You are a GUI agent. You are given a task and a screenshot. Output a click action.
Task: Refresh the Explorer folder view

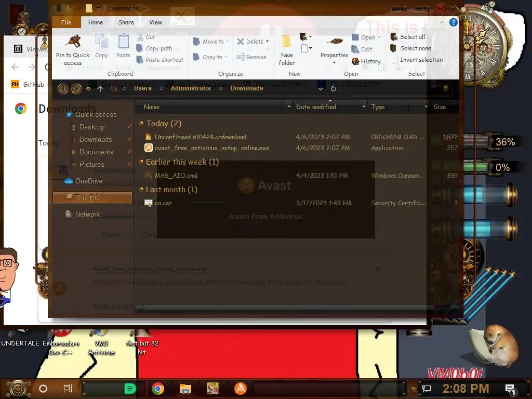coord(333,88)
